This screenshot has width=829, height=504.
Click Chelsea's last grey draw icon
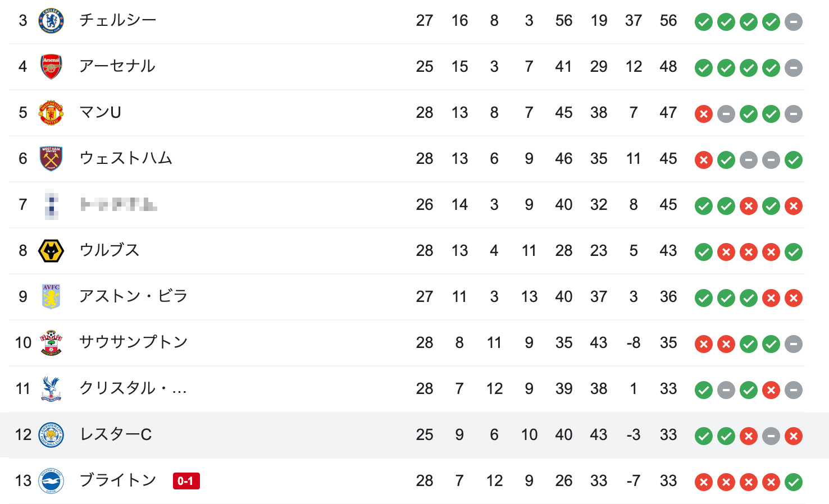[794, 22]
